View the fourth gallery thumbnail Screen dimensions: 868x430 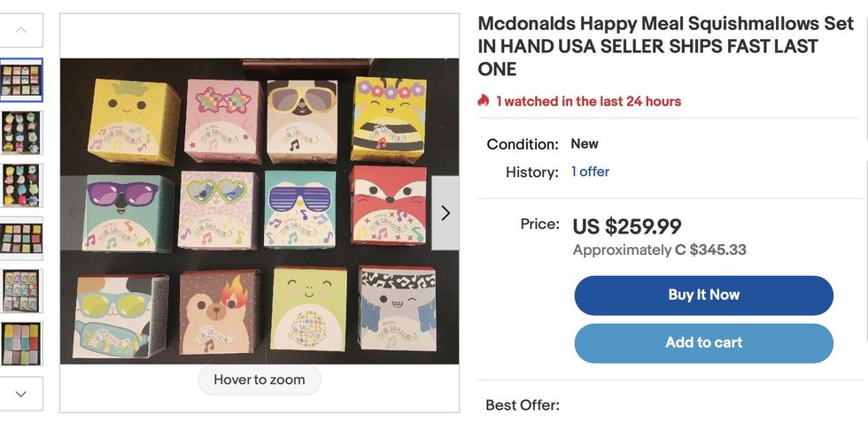(x=21, y=237)
